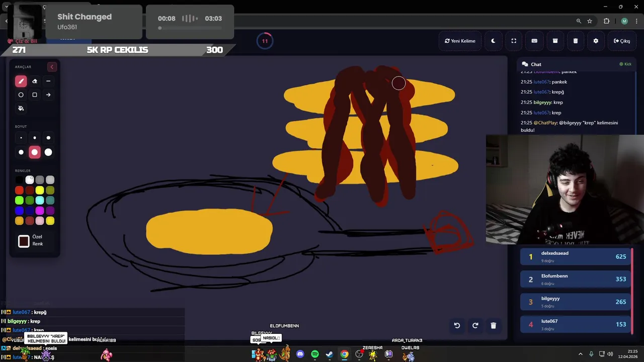Collapse the Araçlar tool panel
Screen dimensions: 644x362
tap(51, 67)
